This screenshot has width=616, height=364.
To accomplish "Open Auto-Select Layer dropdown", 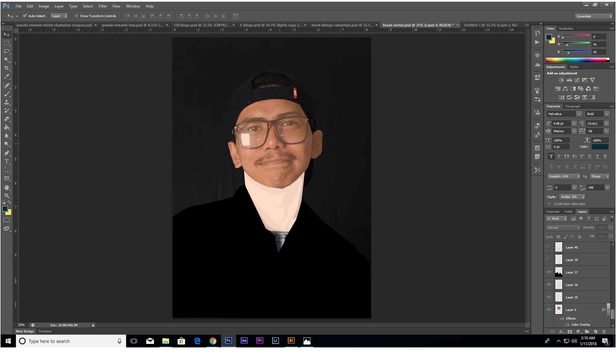I will pos(59,16).
